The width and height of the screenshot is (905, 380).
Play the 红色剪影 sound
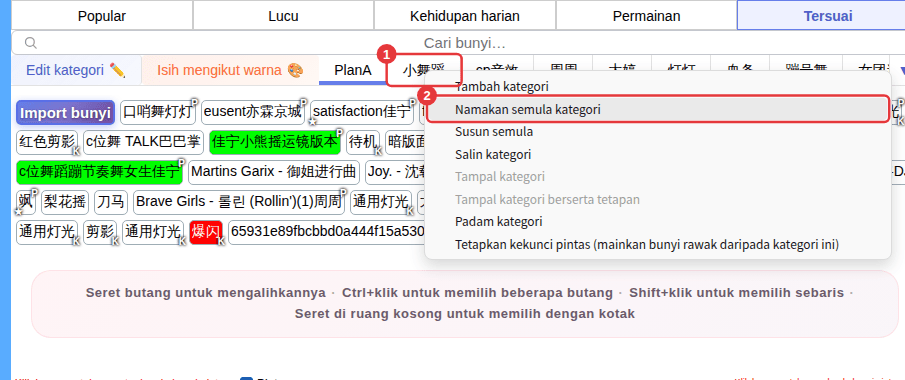point(47,143)
